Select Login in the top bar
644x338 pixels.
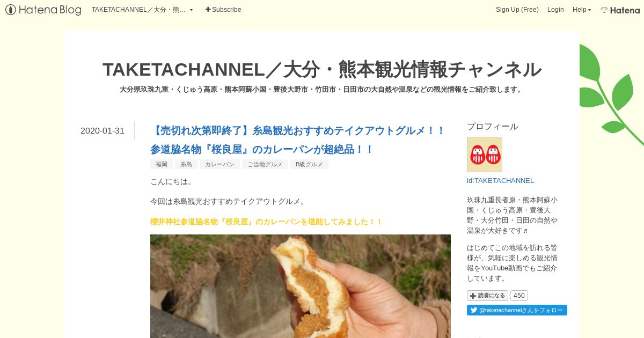click(555, 10)
